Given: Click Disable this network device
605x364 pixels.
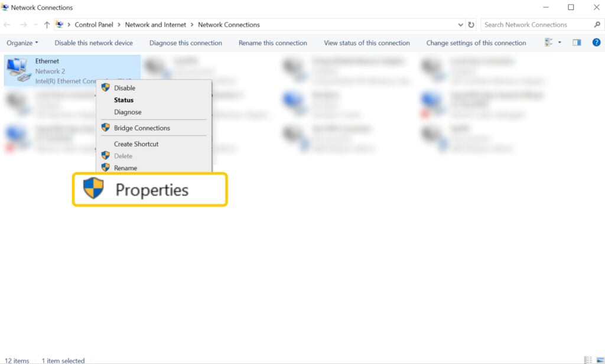Looking at the screenshot, I should [94, 42].
